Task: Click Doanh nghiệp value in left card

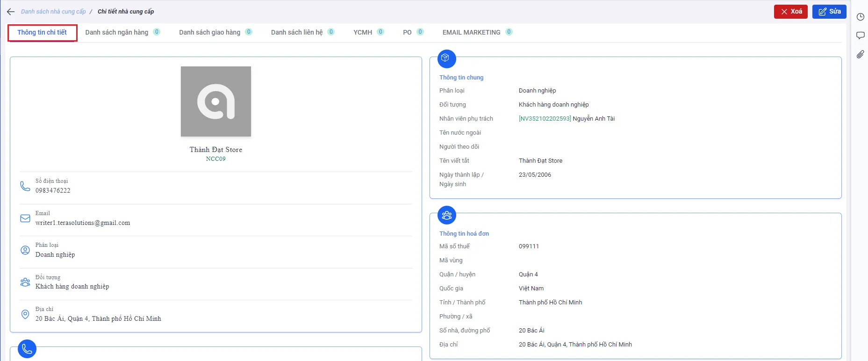Action: 55,255
